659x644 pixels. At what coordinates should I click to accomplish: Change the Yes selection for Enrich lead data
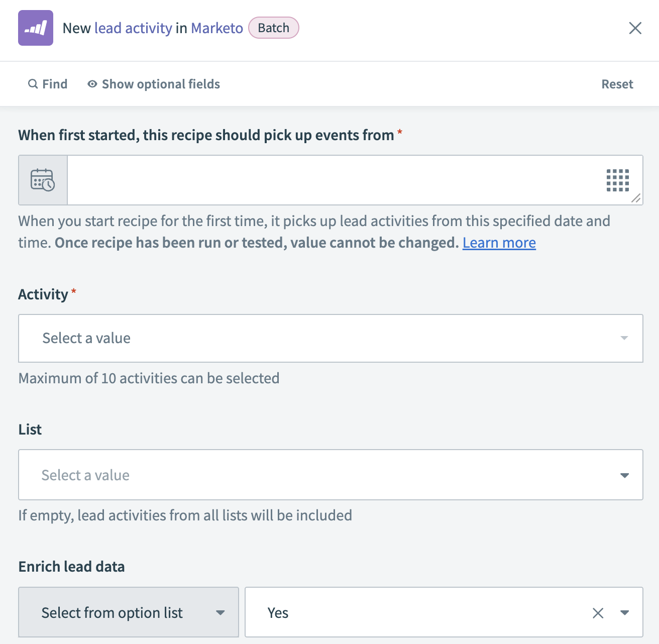click(442, 612)
